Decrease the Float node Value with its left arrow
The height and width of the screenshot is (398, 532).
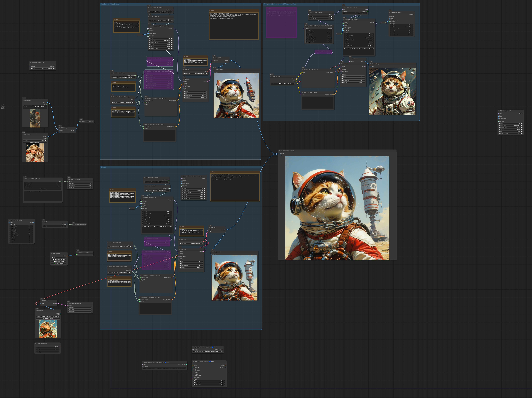[44, 226]
